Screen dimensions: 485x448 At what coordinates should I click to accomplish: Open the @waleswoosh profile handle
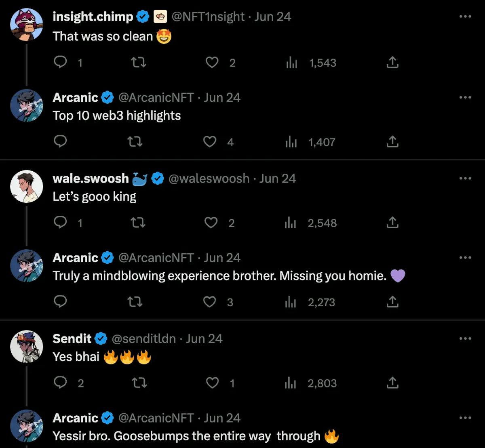tap(209, 179)
